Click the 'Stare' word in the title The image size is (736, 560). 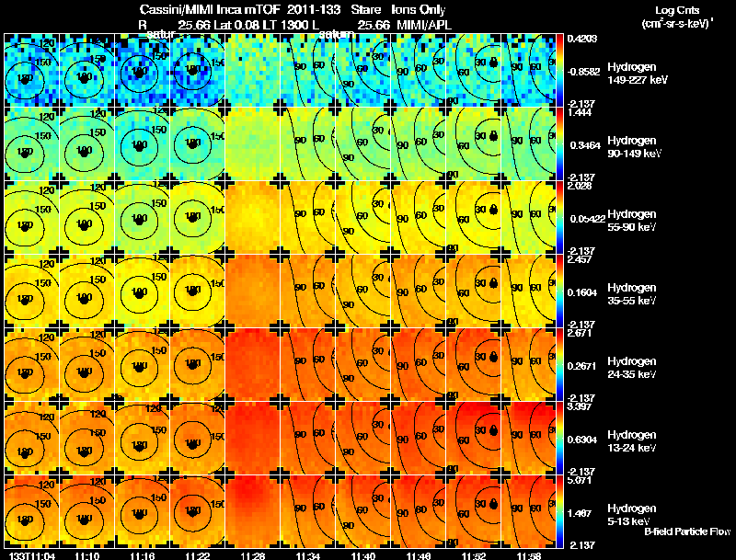click(x=365, y=10)
